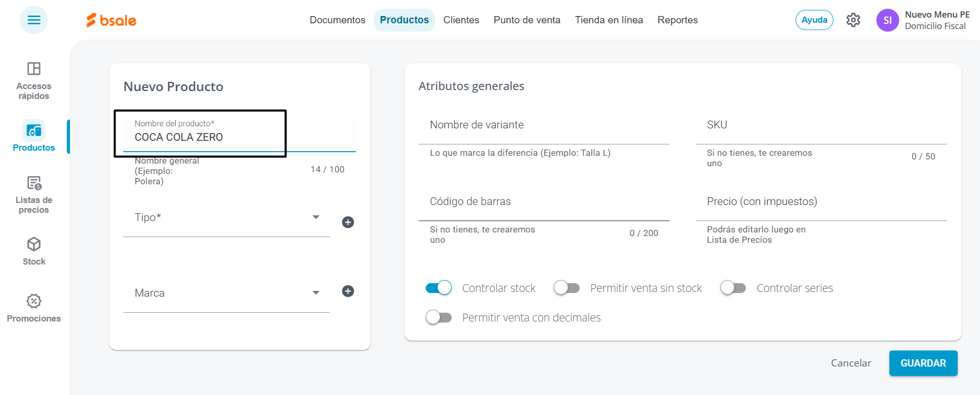Click the Domicilio Fiscal text
980x395 pixels.
935,26
